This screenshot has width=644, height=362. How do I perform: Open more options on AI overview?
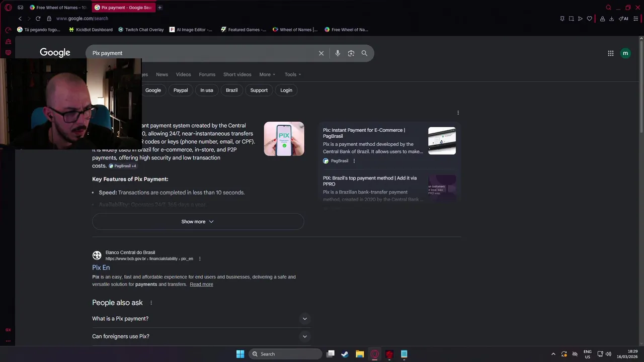(x=458, y=113)
